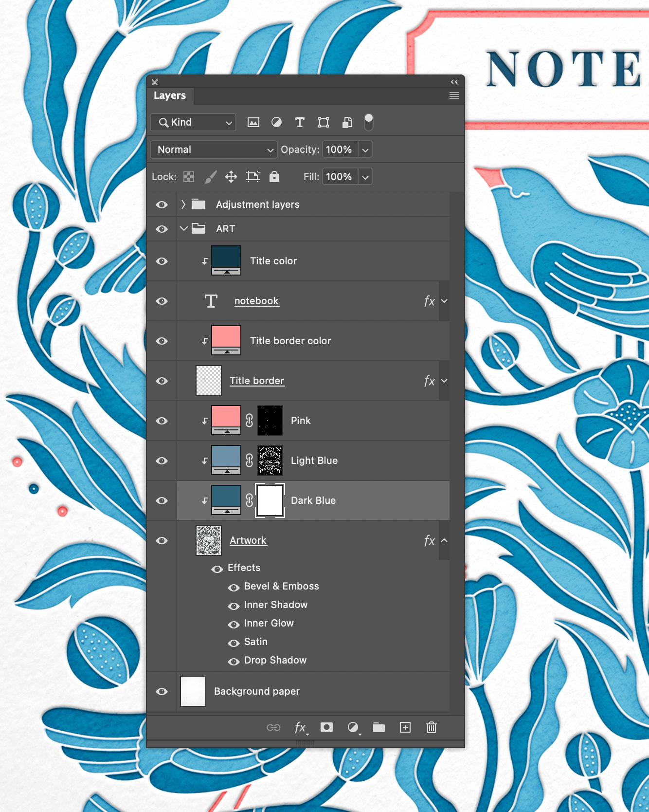Click the Background paper layer thumbnail
Viewport: 649px width, 812px height.
(x=193, y=691)
